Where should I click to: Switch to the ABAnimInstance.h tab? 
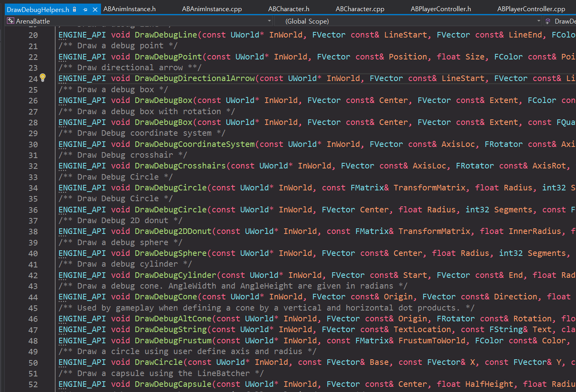tap(129, 9)
